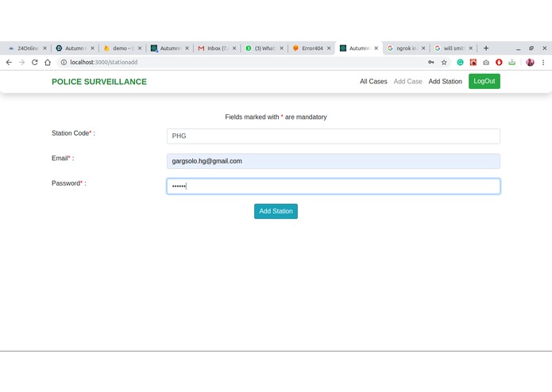The width and height of the screenshot is (552, 392).
Task: Open the saved password key icon
Action: pos(431,62)
